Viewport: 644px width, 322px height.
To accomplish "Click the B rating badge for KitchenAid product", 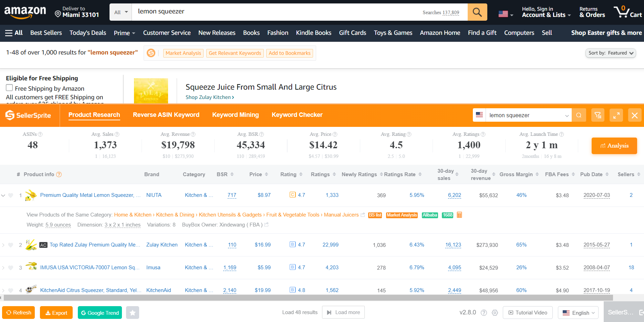I will (x=292, y=290).
